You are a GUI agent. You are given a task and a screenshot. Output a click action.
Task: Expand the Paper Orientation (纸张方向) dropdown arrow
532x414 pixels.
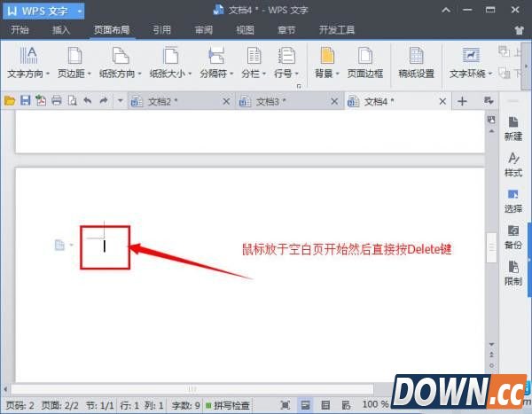139,74
